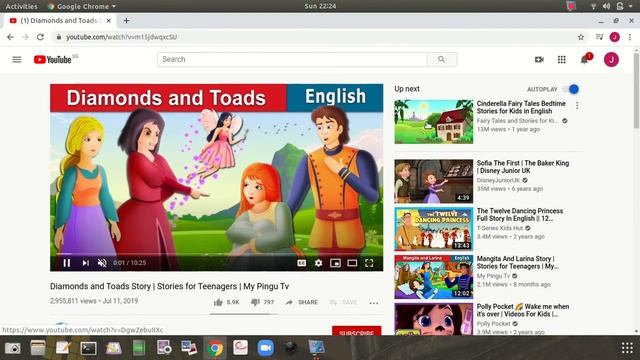Open options menu for Cinderella video
The width and height of the screenshot is (640, 360).
click(577, 106)
